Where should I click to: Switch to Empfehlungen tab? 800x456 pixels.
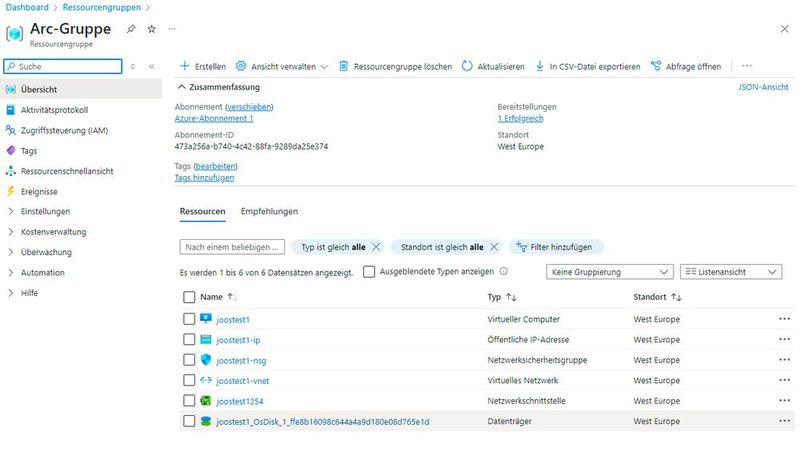pyautogui.click(x=269, y=211)
